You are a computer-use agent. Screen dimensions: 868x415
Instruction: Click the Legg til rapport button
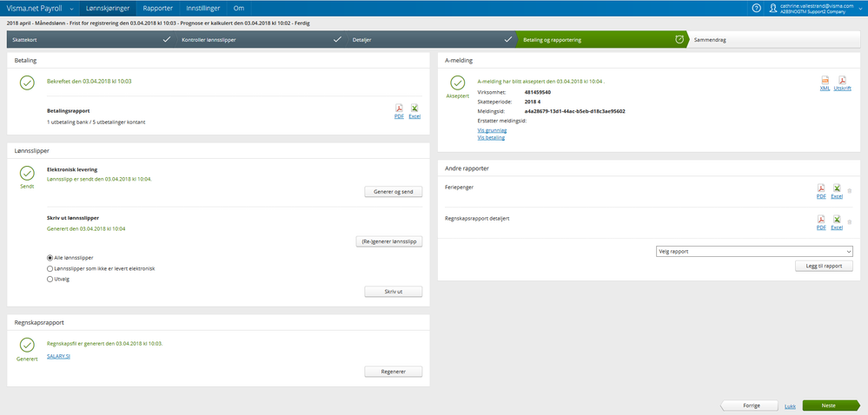[824, 266]
